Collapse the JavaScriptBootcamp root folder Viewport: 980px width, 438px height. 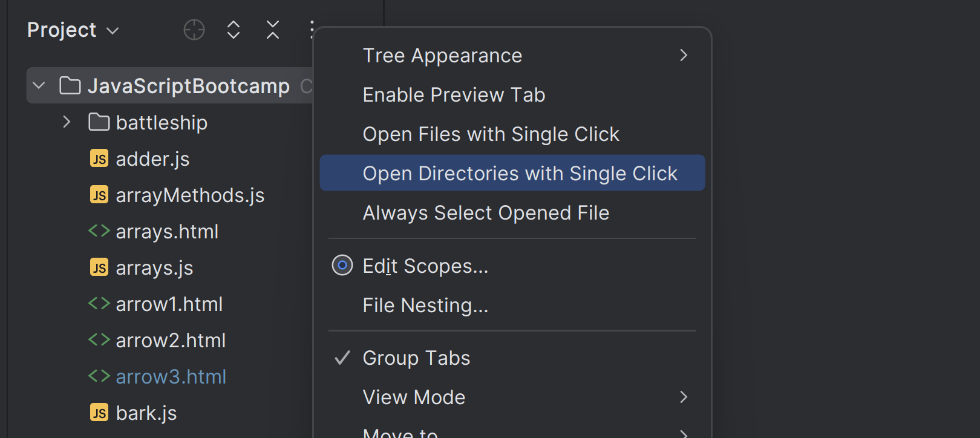pos(39,86)
